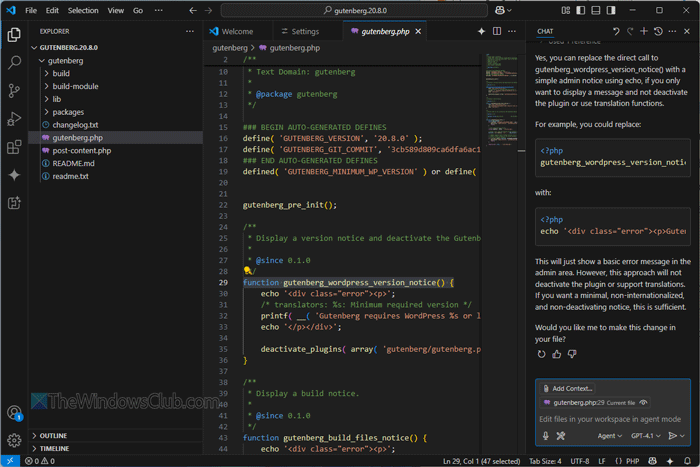
Task: Expand the packages folder
Action: coord(46,112)
